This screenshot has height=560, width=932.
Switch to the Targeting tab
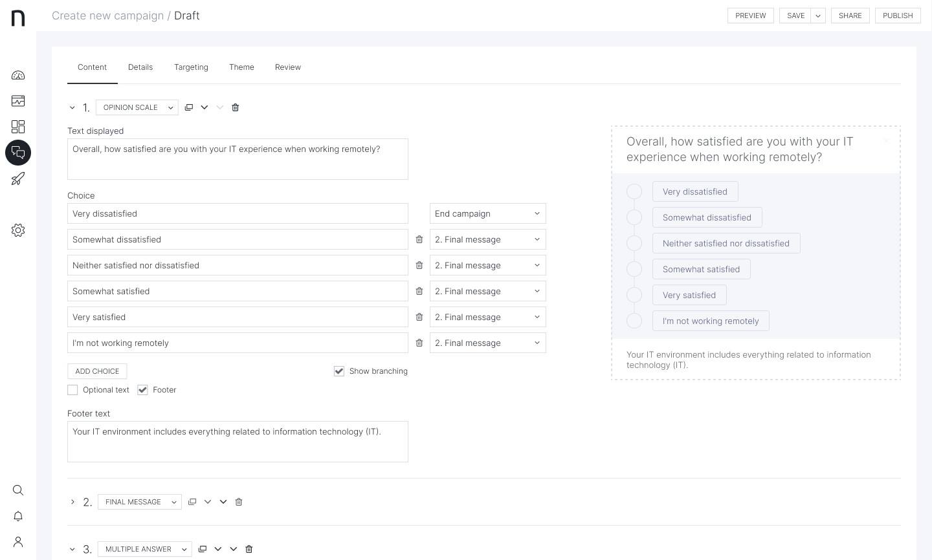[x=191, y=67]
